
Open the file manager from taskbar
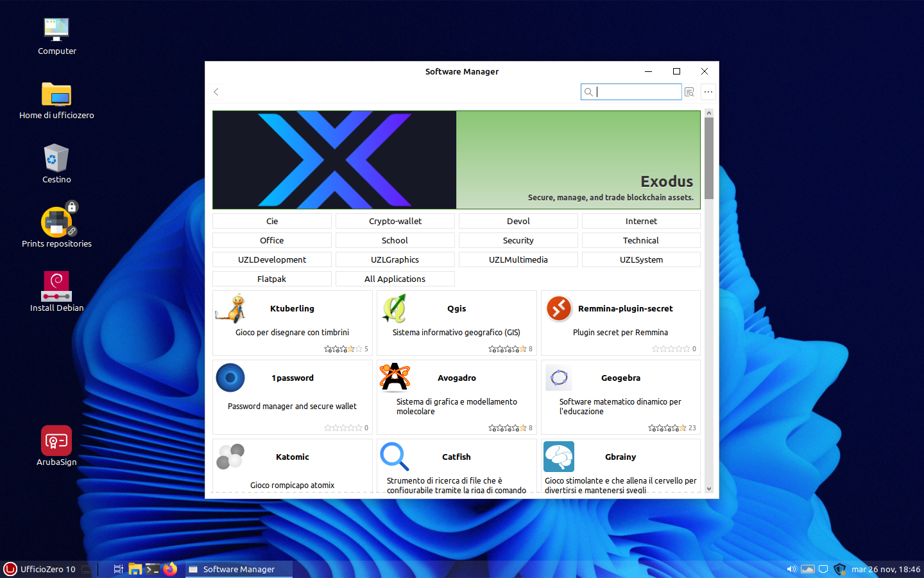(x=135, y=569)
